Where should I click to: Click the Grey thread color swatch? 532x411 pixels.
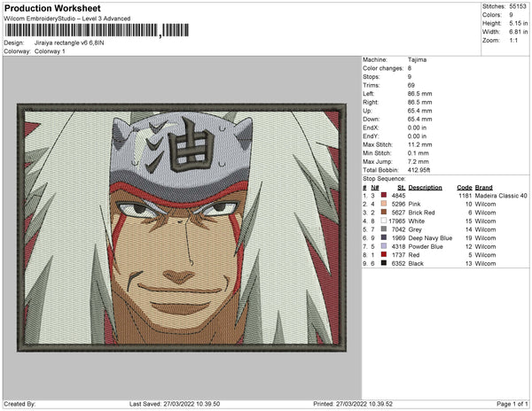pos(384,229)
